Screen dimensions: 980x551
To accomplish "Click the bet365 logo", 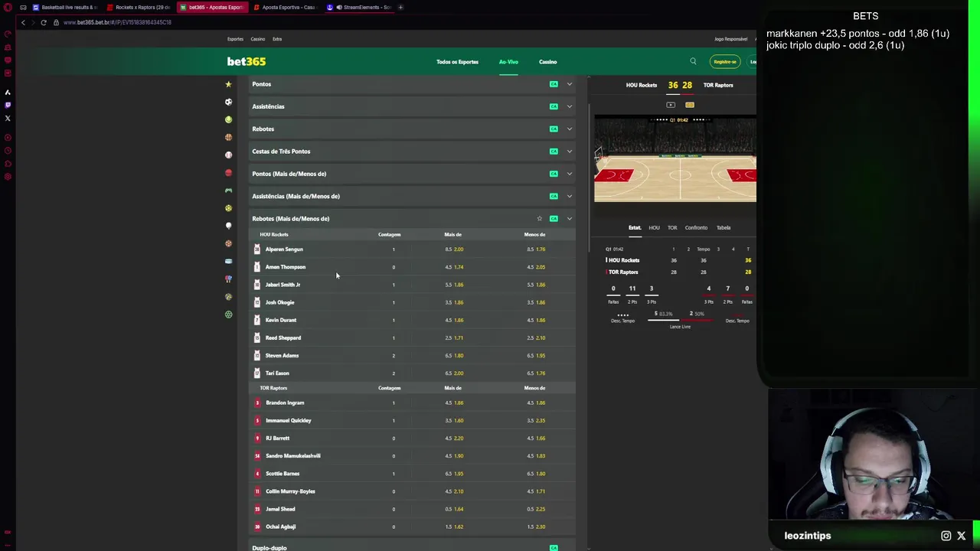I will click(x=247, y=61).
